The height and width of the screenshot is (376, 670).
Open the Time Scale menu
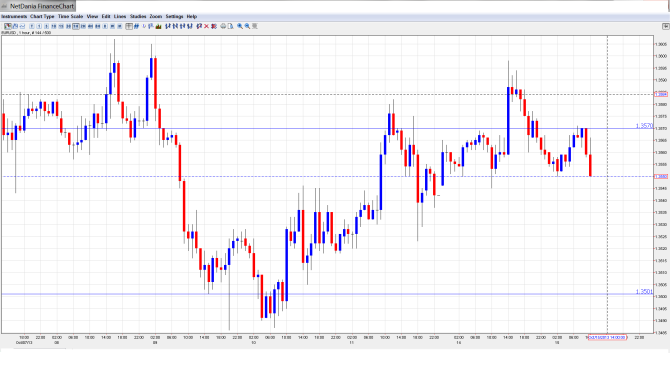pyautogui.click(x=71, y=16)
